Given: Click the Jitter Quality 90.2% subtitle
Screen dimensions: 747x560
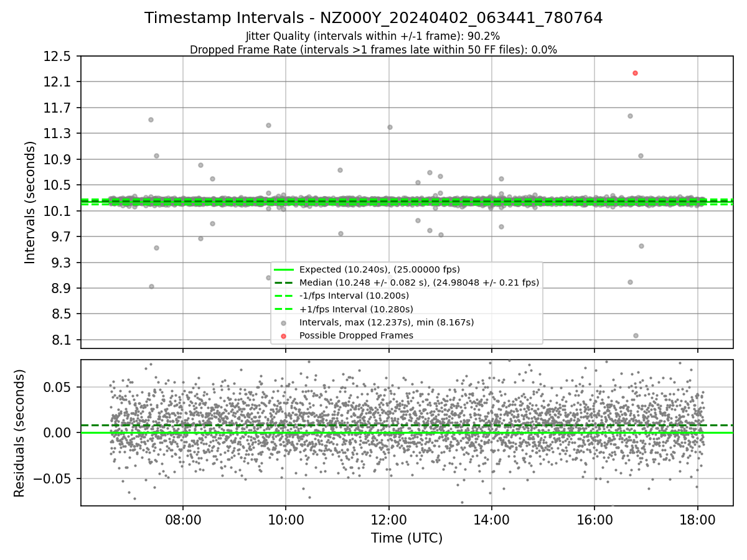Looking at the screenshot, I should pos(373,36).
